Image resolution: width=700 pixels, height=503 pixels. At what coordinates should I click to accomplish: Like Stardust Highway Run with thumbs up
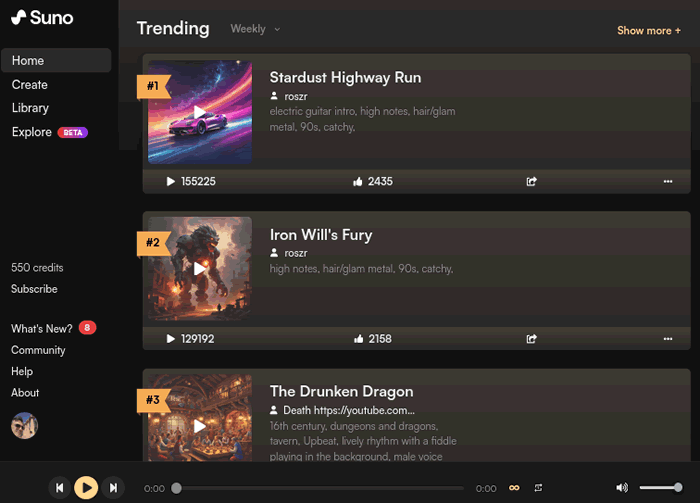[358, 182]
